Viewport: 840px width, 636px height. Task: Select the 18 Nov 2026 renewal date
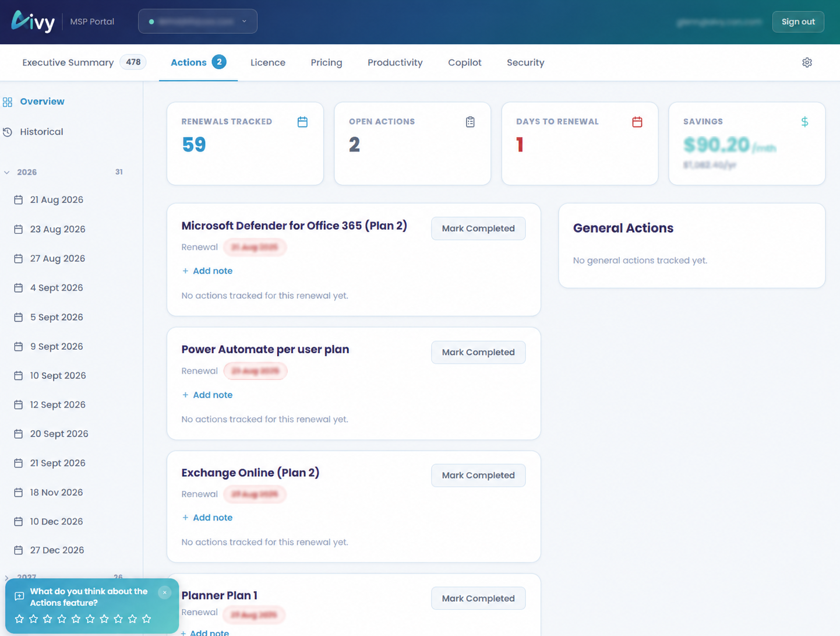(56, 493)
